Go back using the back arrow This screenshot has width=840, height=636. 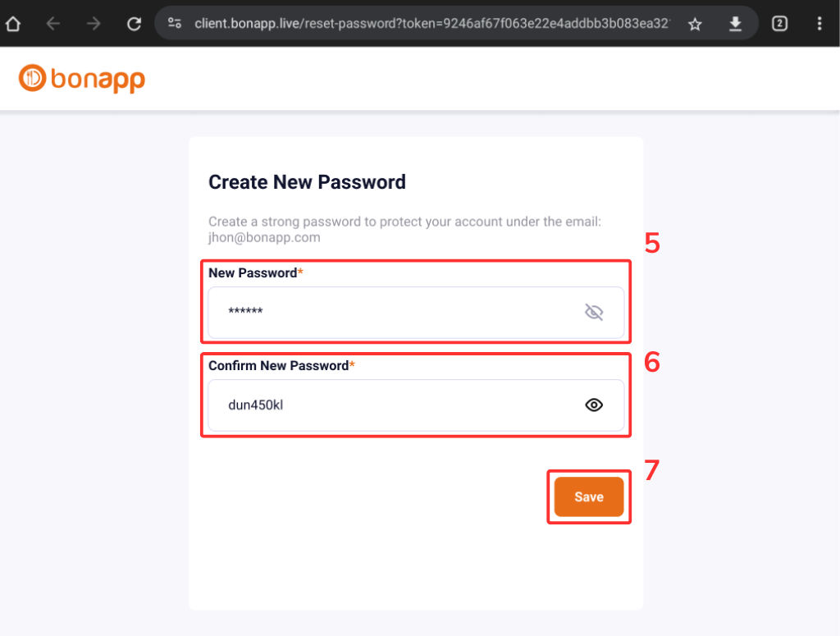(x=53, y=24)
